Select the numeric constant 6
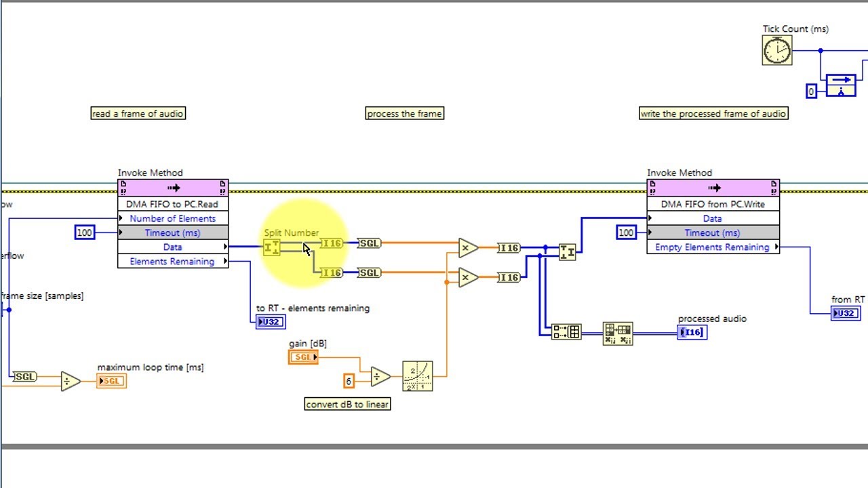The height and width of the screenshot is (488, 868). click(x=349, y=381)
